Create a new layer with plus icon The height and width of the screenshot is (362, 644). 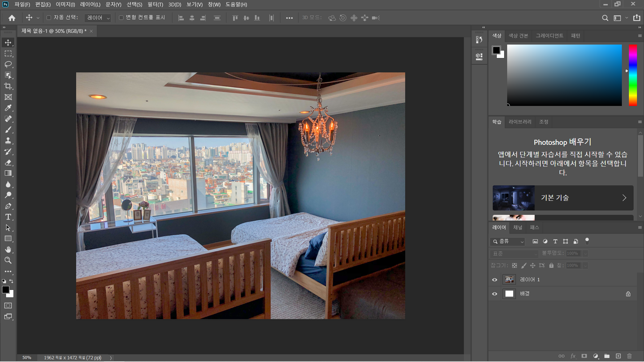[x=618, y=356]
